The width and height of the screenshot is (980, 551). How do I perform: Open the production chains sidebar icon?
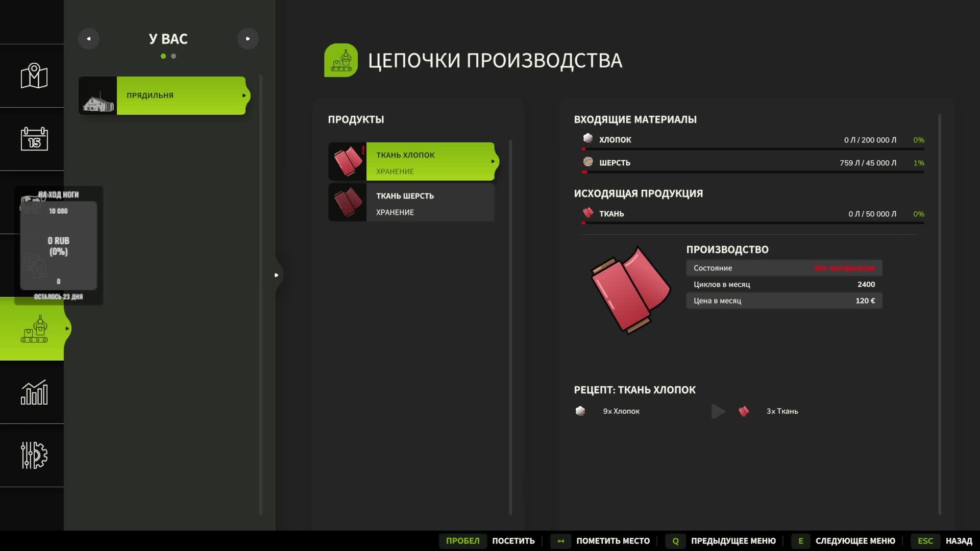[x=34, y=329]
